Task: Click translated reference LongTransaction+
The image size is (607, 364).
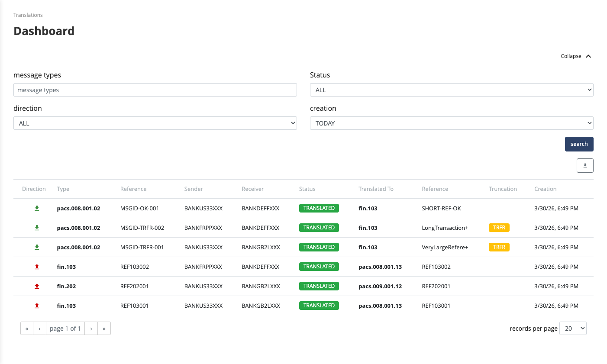Action: pyautogui.click(x=445, y=228)
